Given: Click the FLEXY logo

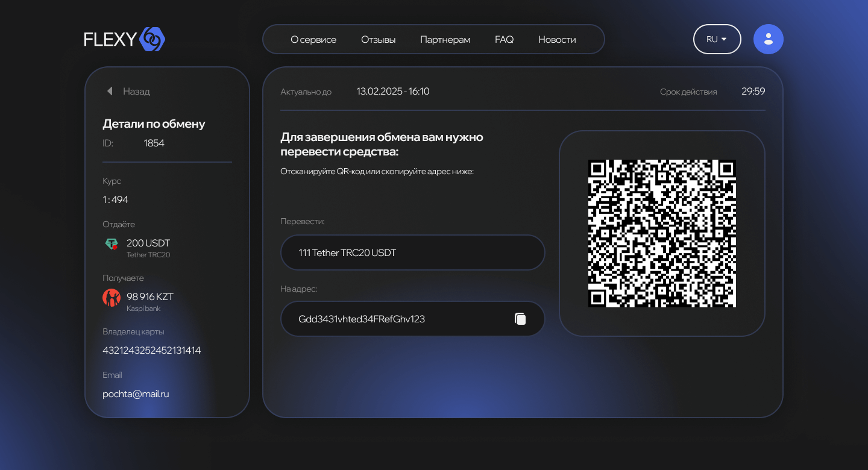Looking at the screenshot, I should pyautogui.click(x=125, y=39).
